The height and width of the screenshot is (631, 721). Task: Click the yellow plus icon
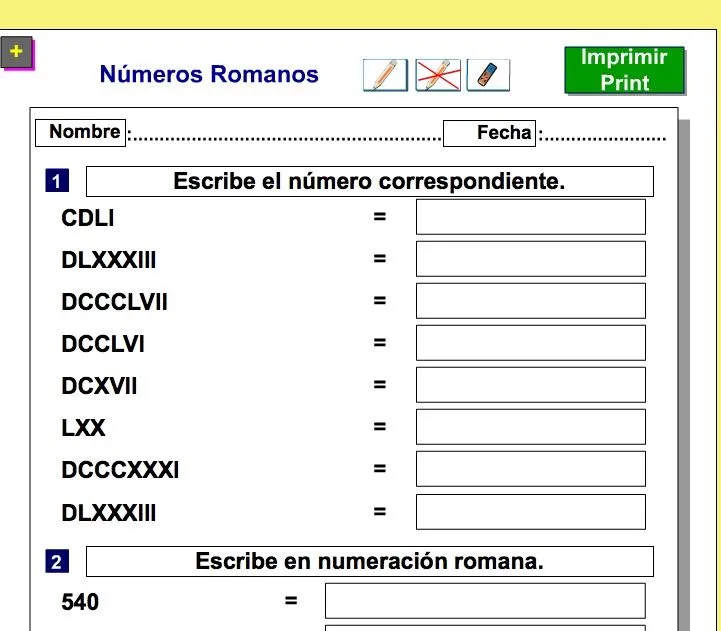coord(17,52)
